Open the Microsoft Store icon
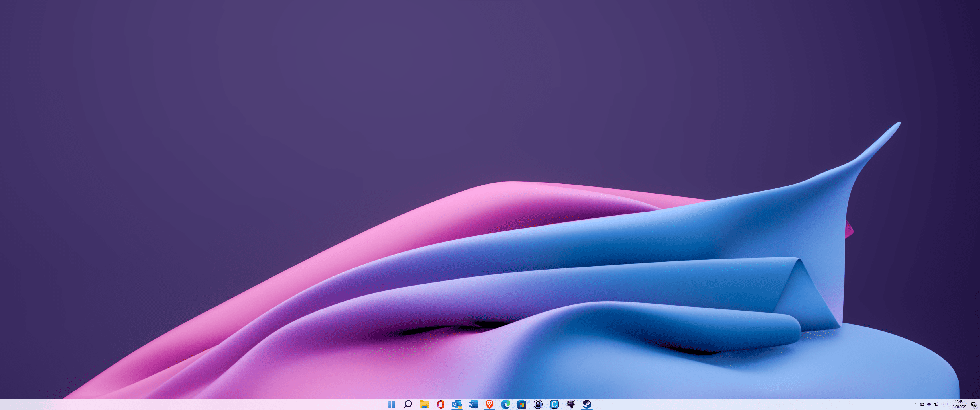 pos(522,404)
